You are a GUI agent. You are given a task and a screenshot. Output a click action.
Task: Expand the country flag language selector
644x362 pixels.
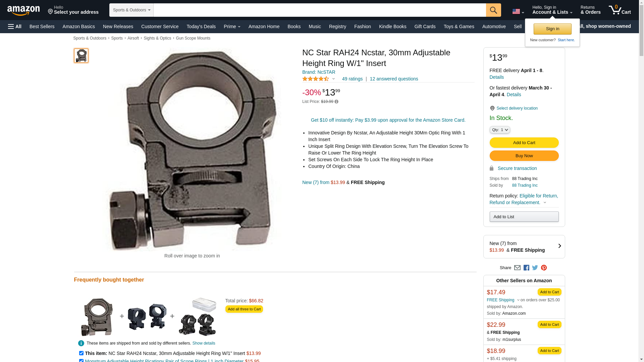[x=518, y=12]
